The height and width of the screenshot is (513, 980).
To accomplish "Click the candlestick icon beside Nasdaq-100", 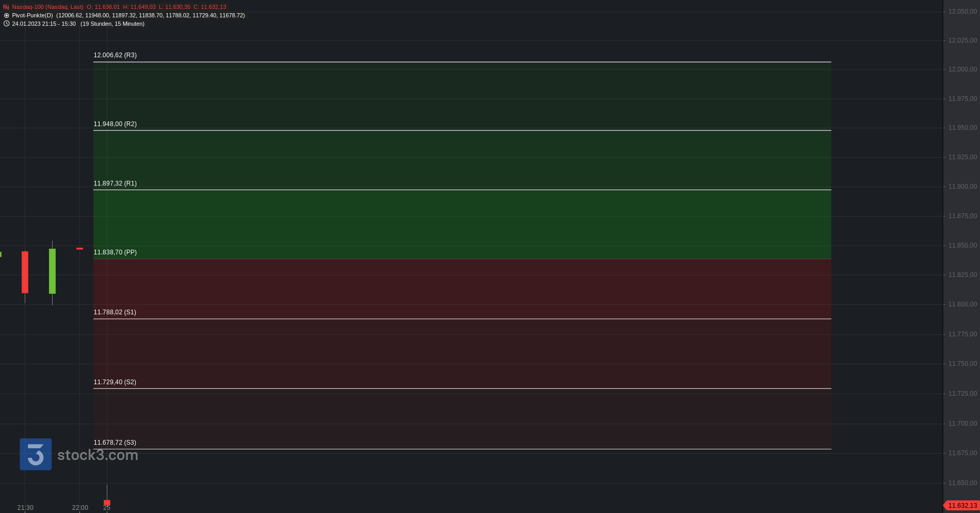I will [x=6, y=7].
